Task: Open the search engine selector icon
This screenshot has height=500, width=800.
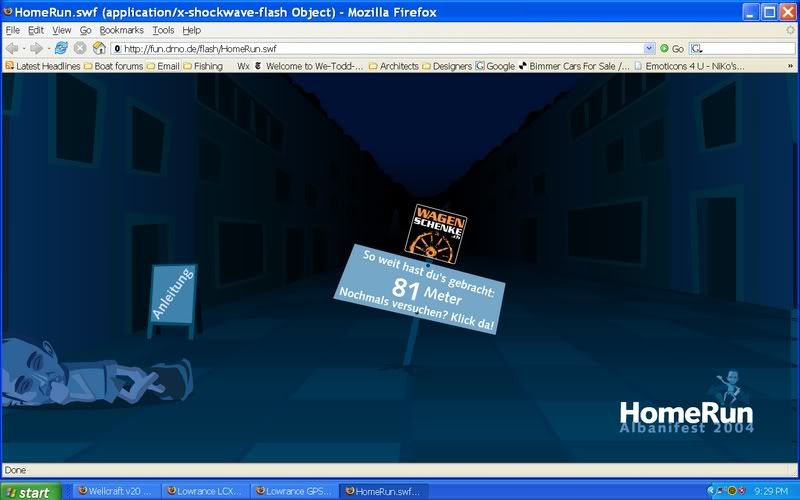Action: [696, 48]
